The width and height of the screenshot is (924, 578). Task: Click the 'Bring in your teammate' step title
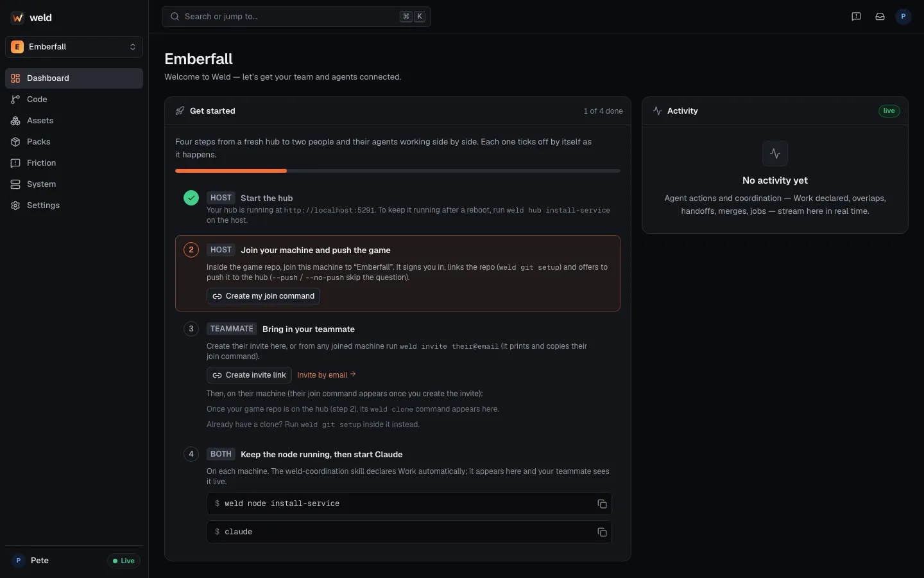click(309, 329)
